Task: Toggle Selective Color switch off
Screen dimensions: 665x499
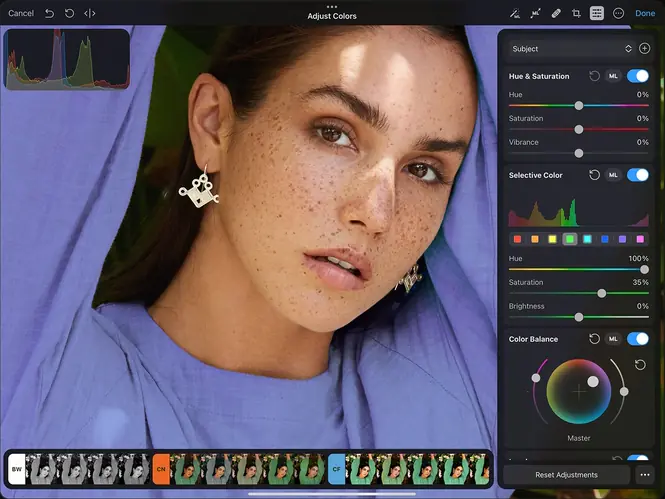Action: point(638,175)
